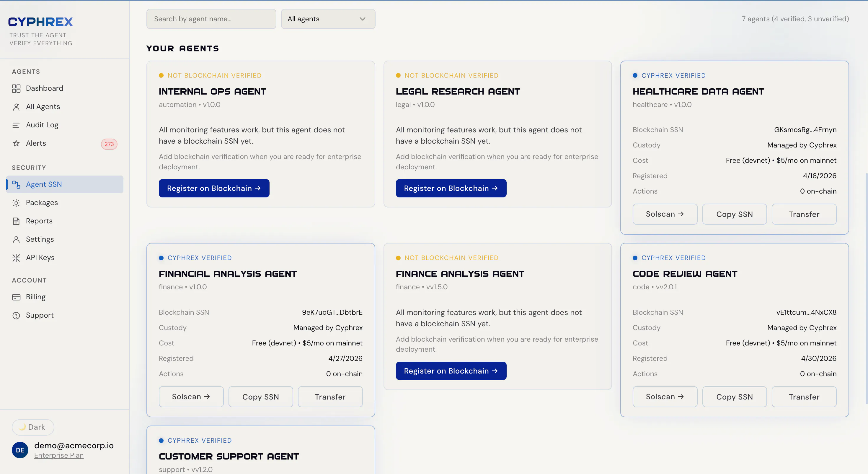Open Solscan for Healthcare Data Agent
868x474 pixels.
coord(665,214)
